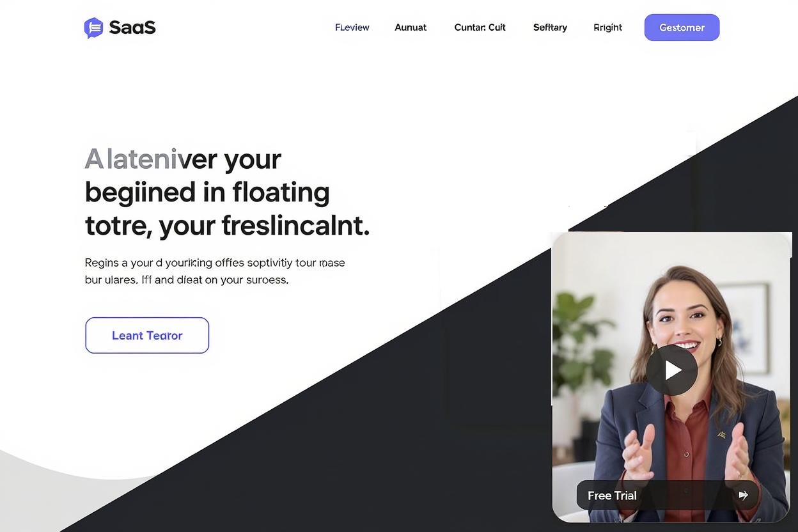Viewport: 798px width, 532px height.
Task: Select the Cuntar: Cuit menu item
Action: [480, 27]
